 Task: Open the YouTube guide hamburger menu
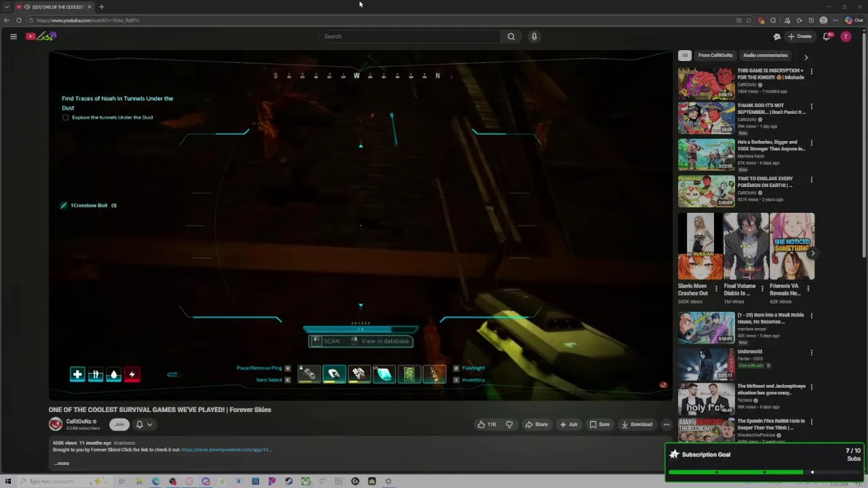pos(13,37)
